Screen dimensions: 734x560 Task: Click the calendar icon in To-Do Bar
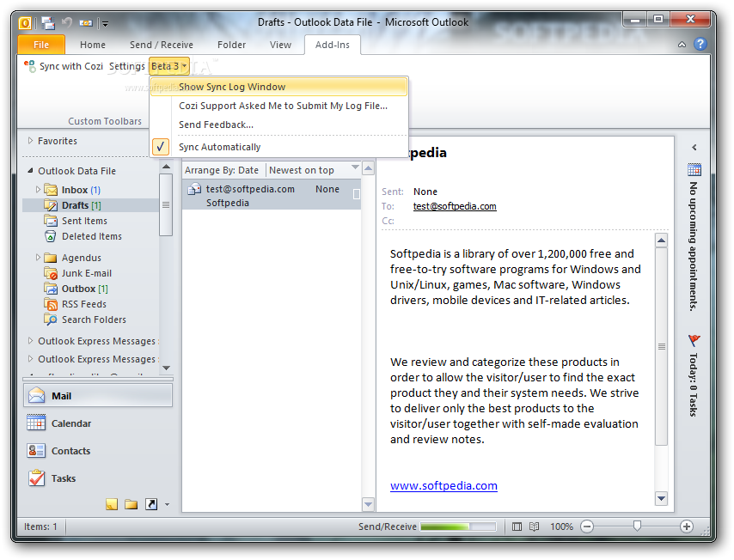point(694,169)
